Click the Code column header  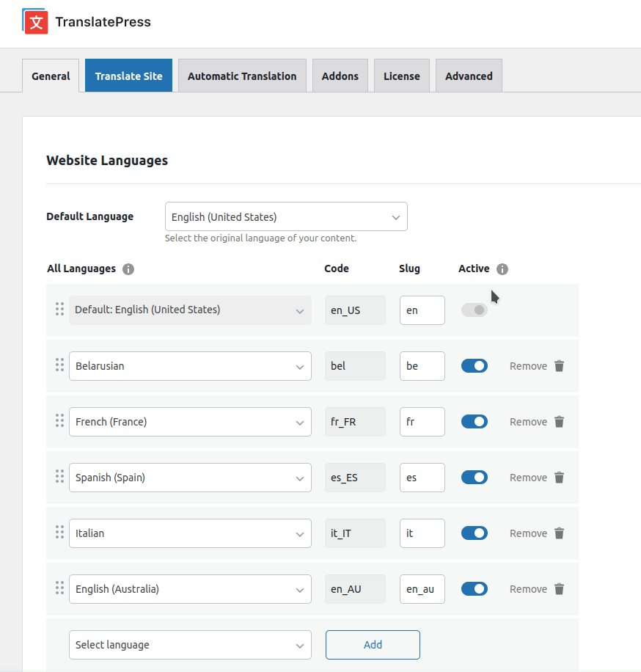click(x=337, y=269)
